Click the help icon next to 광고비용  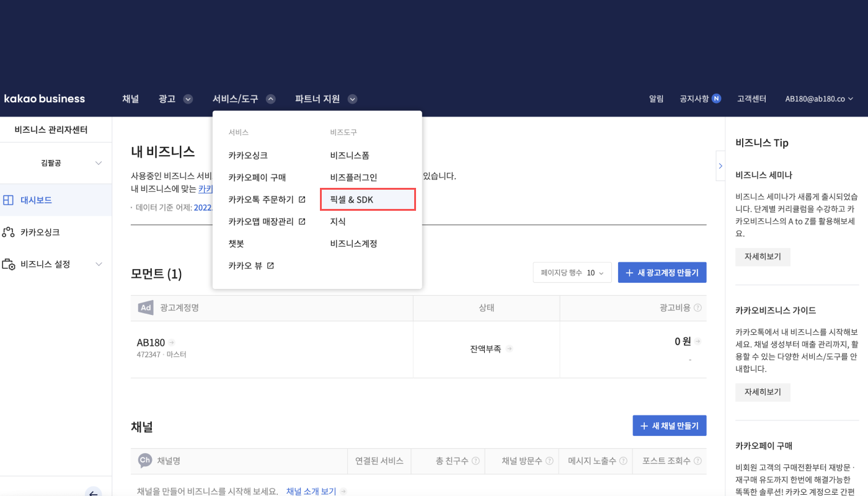click(x=697, y=308)
